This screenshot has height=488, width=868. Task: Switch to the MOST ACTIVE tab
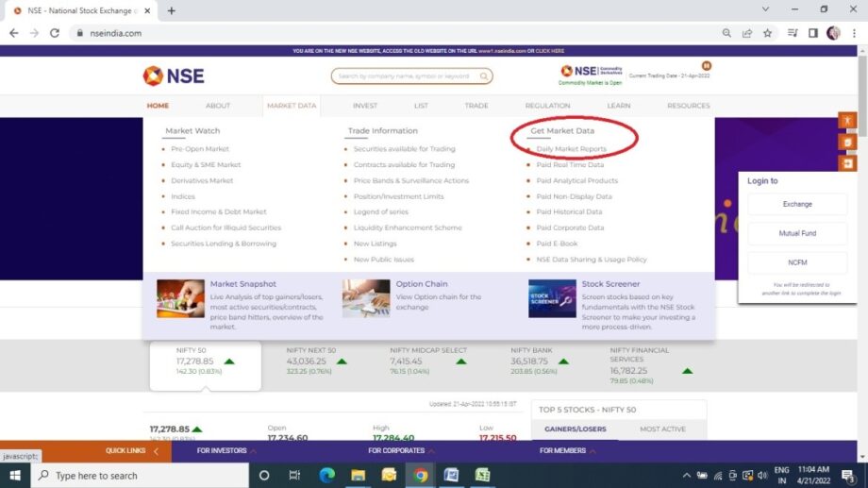point(662,429)
